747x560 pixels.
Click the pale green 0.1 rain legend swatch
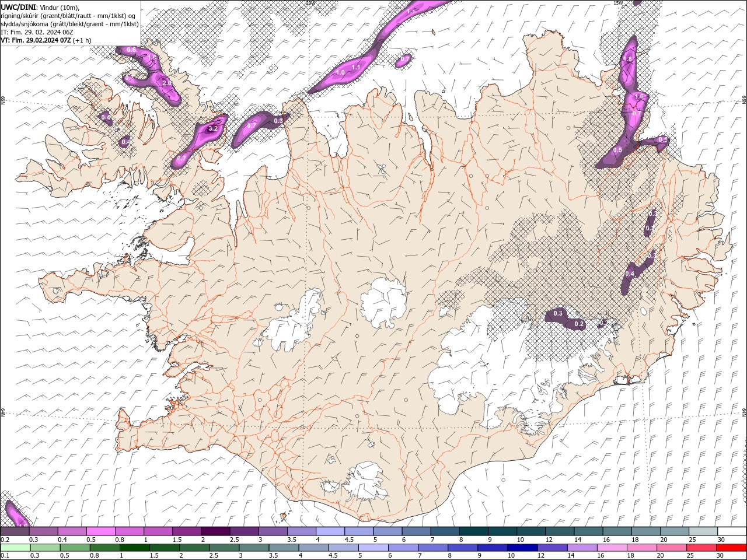[x=15, y=548]
